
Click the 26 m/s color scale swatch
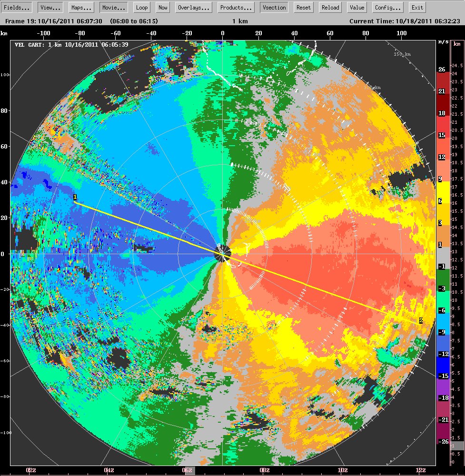pos(442,69)
